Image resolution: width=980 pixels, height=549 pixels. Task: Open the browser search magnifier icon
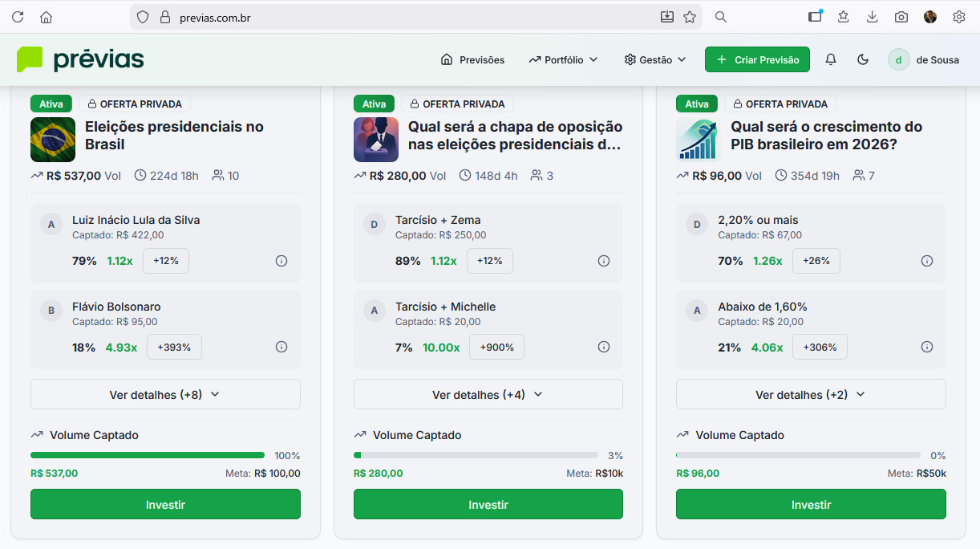tap(721, 17)
